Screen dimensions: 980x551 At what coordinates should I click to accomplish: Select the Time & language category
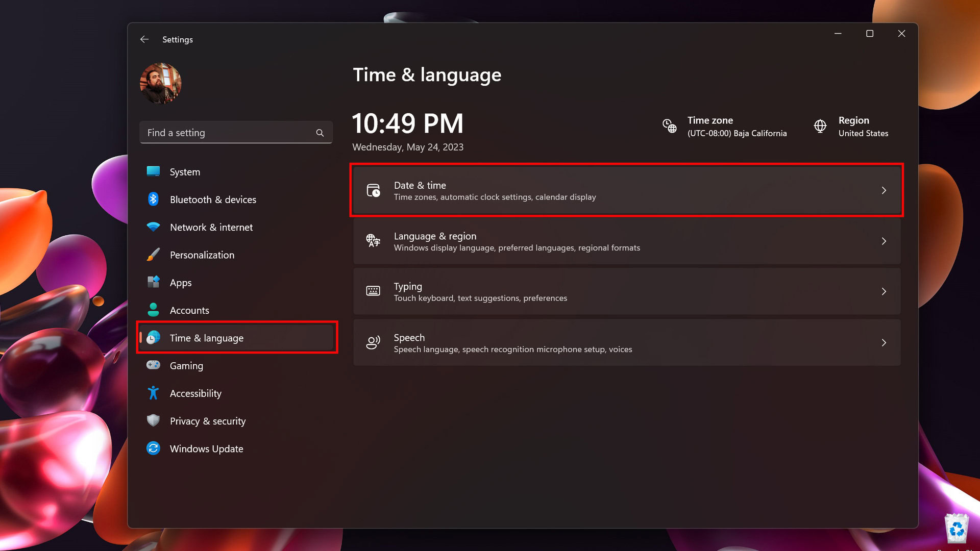(206, 338)
